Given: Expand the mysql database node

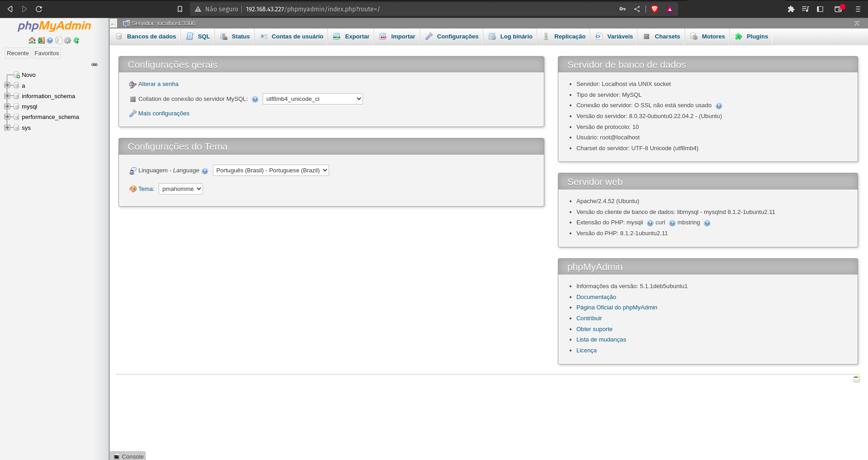Looking at the screenshot, I should tap(7, 106).
